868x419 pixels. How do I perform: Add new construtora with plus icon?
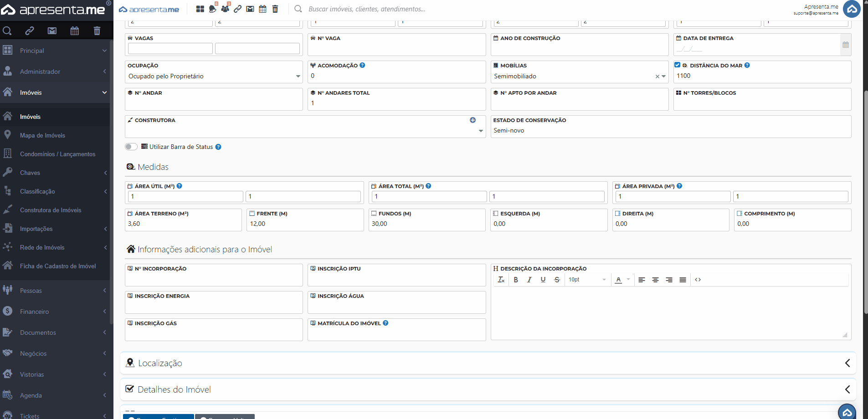coord(473,120)
